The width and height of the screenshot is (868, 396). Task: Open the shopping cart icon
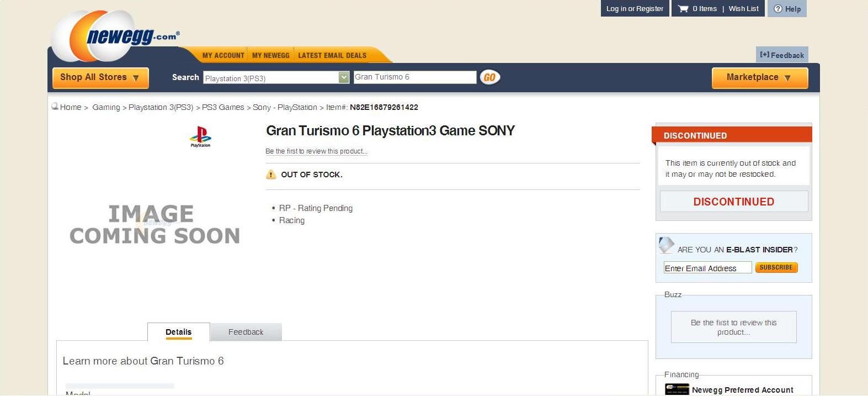683,8
